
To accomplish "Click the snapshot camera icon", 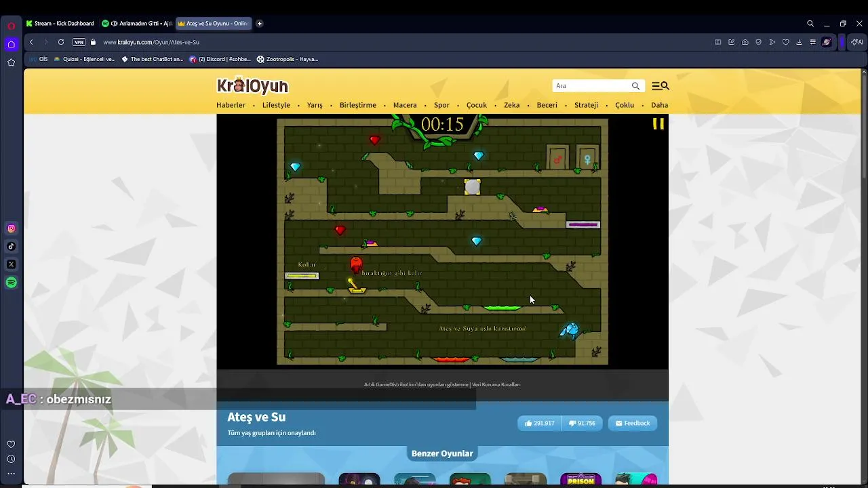I will [745, 42].
